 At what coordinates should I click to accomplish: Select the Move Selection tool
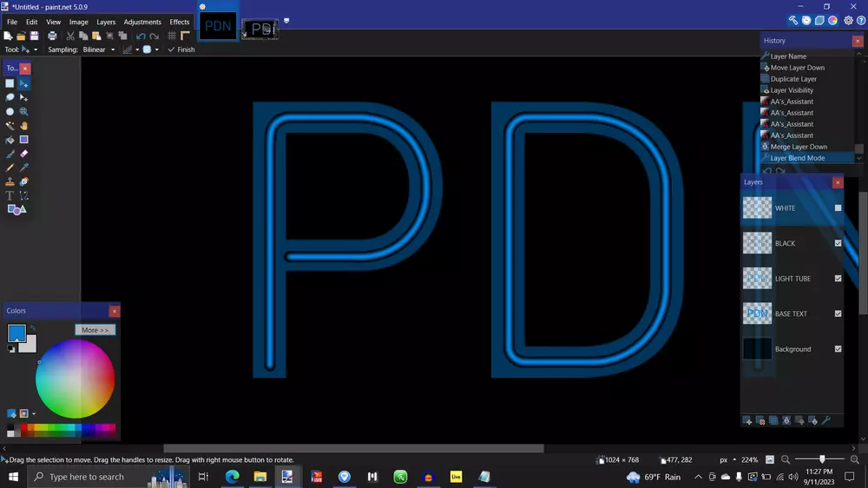(x=23, y=97)
